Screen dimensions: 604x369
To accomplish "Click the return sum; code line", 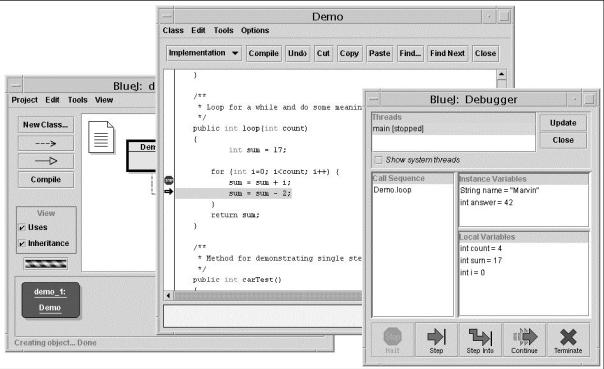I will point(235,215).
